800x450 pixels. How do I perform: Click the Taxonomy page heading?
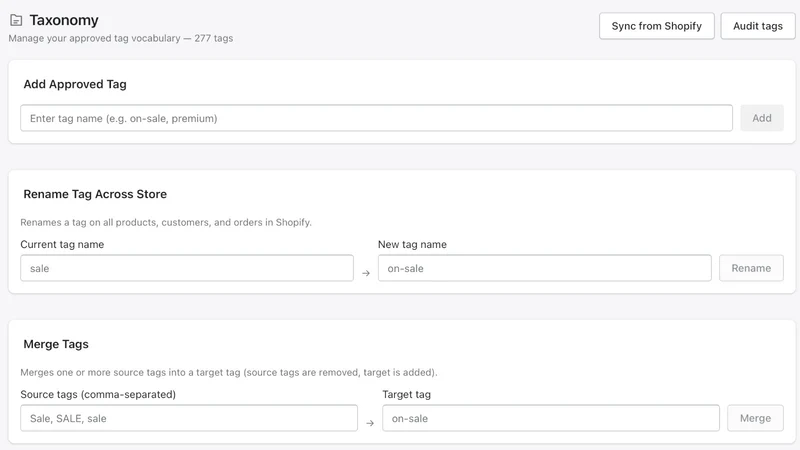(x=64, y=20)
